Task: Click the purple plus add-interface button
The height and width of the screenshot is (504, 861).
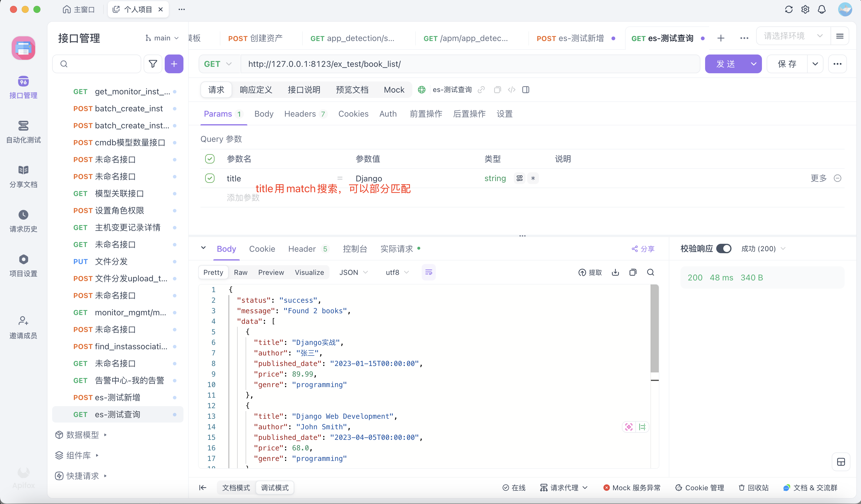Action: [174, 64]
